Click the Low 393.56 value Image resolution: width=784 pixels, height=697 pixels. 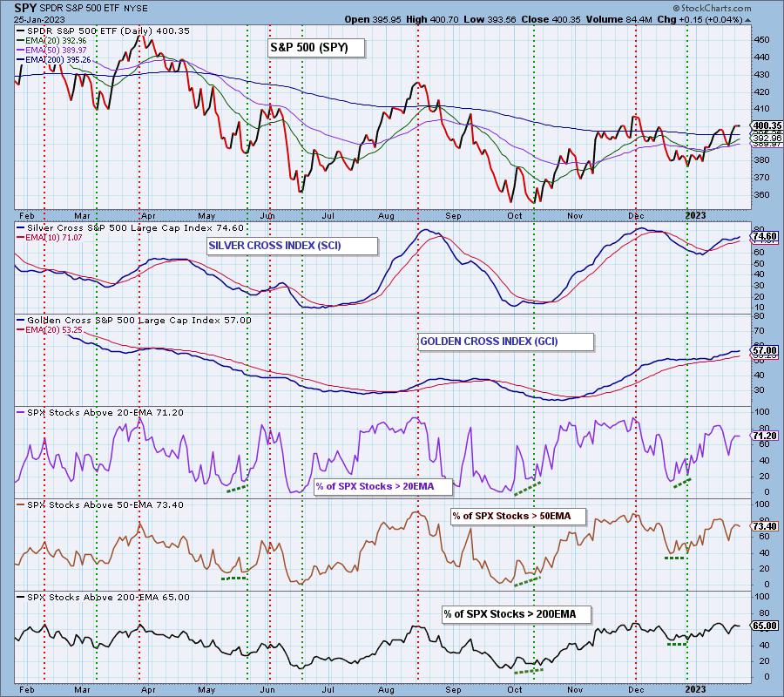coord(490,19)
